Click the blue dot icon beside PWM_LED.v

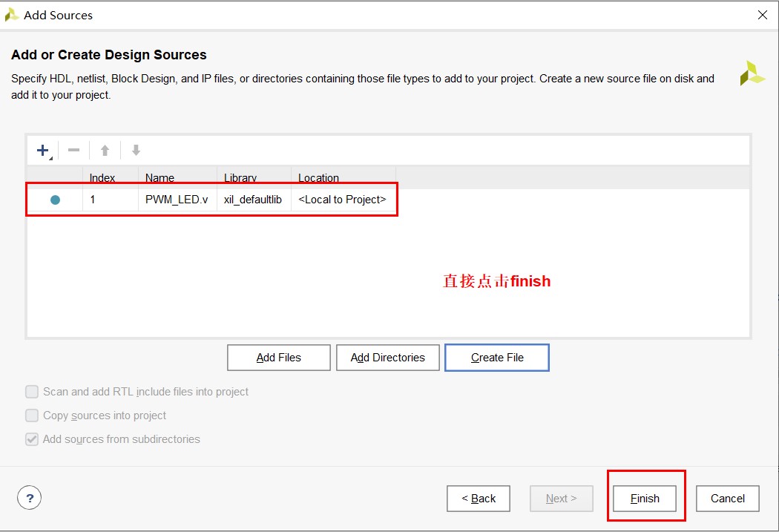(55, 200)
